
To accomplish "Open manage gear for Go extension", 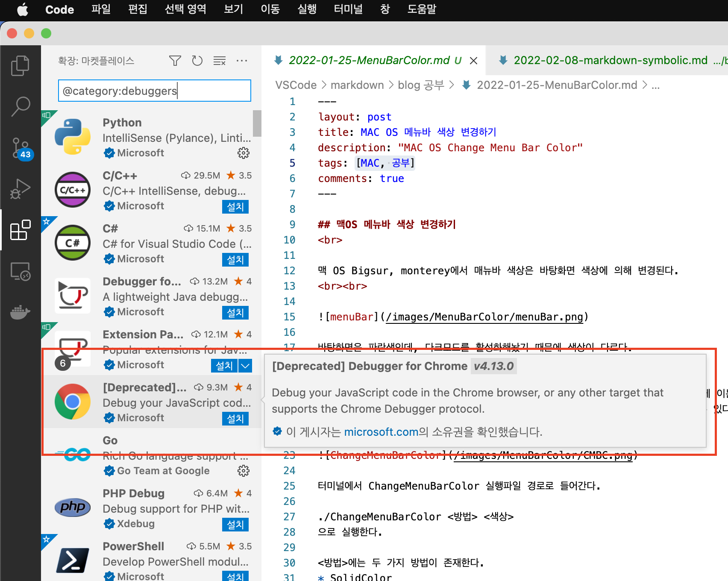I will click(244, 471).
